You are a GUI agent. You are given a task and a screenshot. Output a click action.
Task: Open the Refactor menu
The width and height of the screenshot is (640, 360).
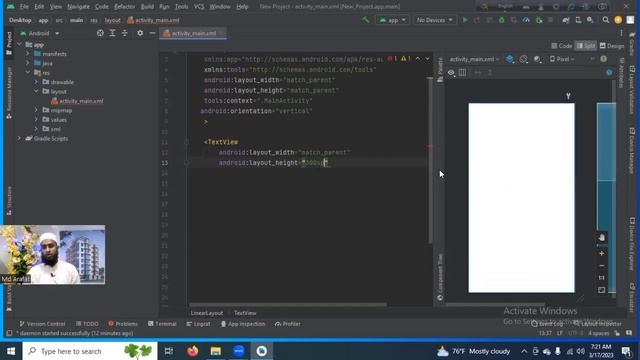124,7
